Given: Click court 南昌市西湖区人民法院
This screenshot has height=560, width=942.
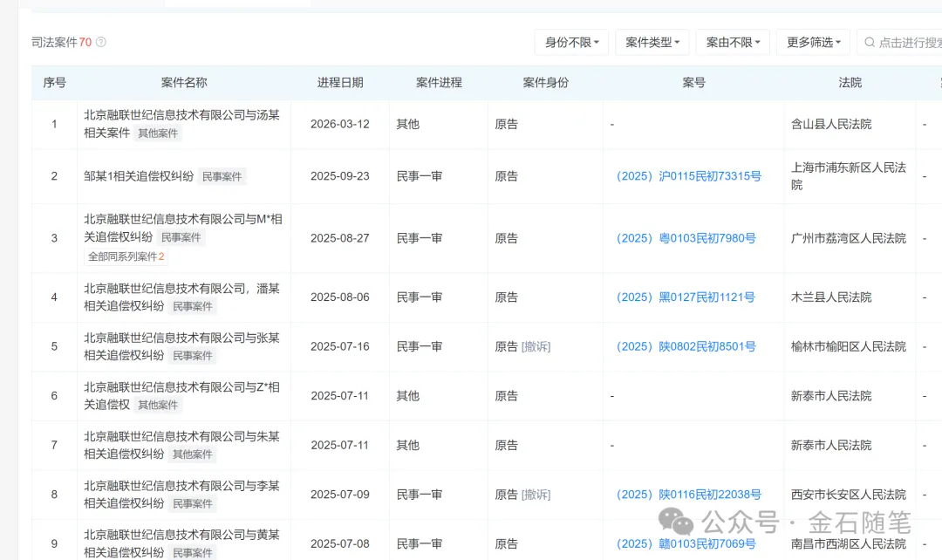Looking at the screenshot, I should point(849,543).
